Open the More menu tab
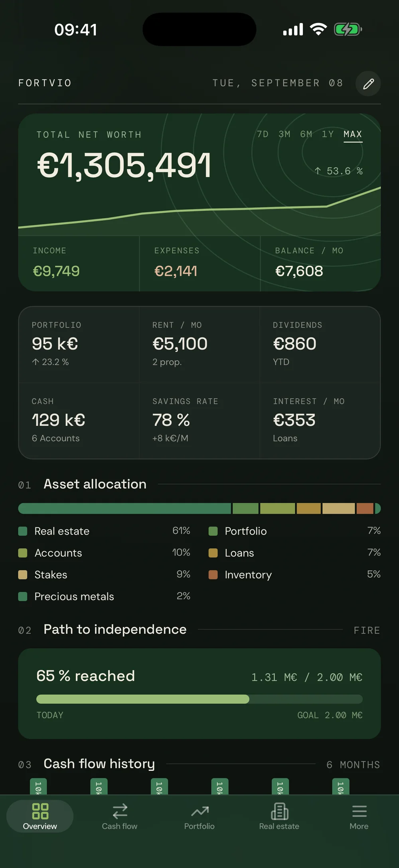The width and height of the screenshot is (399, 868). click(x=359, y=816)
